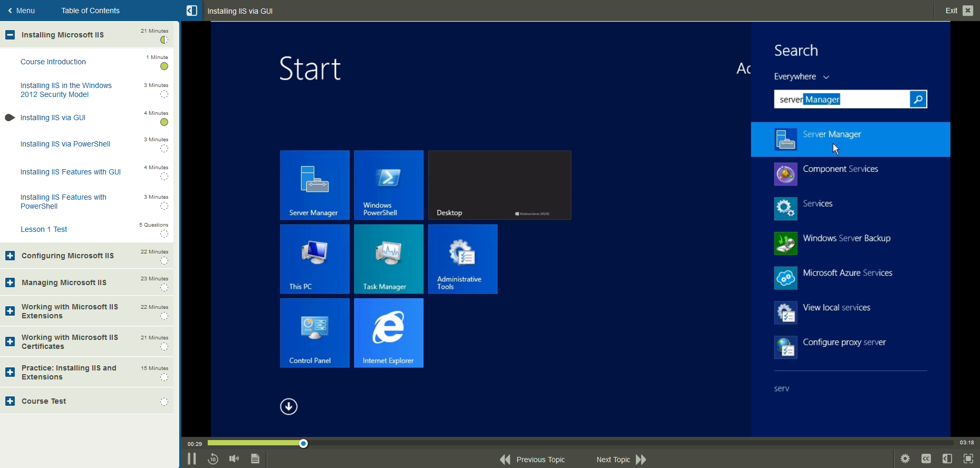The image size is (980, 468).
Task: Click the Exit button
Action: tap(959, 11)
